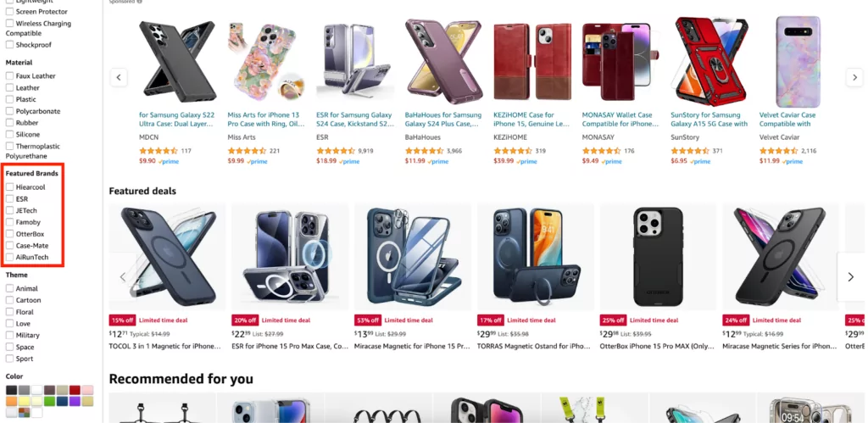Open BaHaHoues Galaxy S24 Plus case title

[443, 120]
